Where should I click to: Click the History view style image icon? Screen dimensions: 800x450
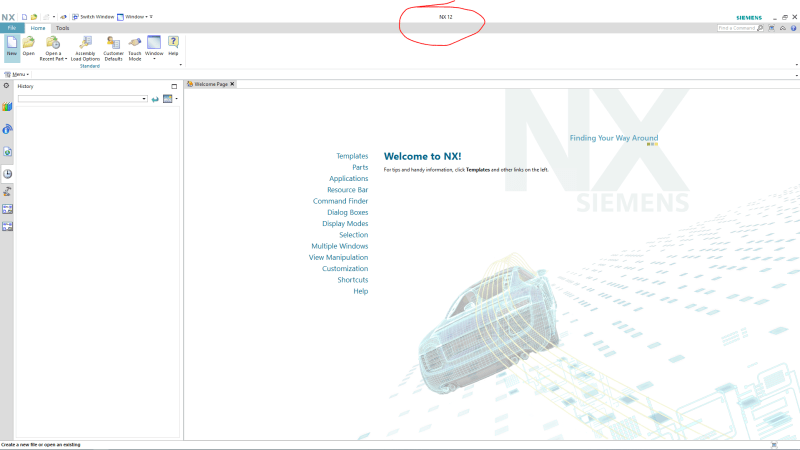pyautogui.click(x=167, y=99)
